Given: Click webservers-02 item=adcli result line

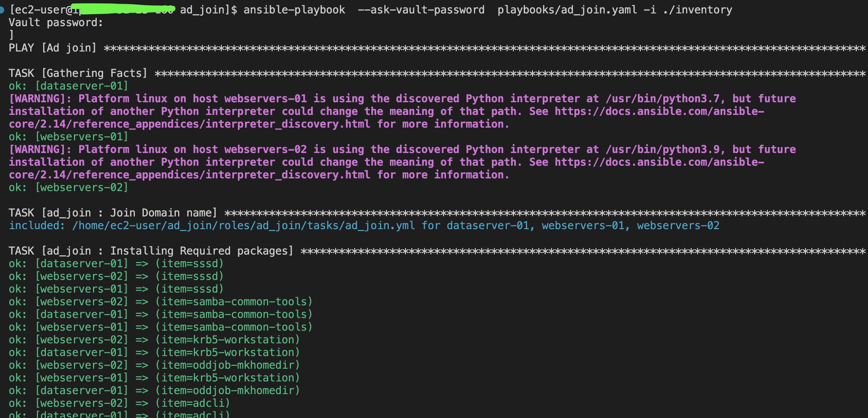Looking at the screenshot, I should [x=119, y=403].
